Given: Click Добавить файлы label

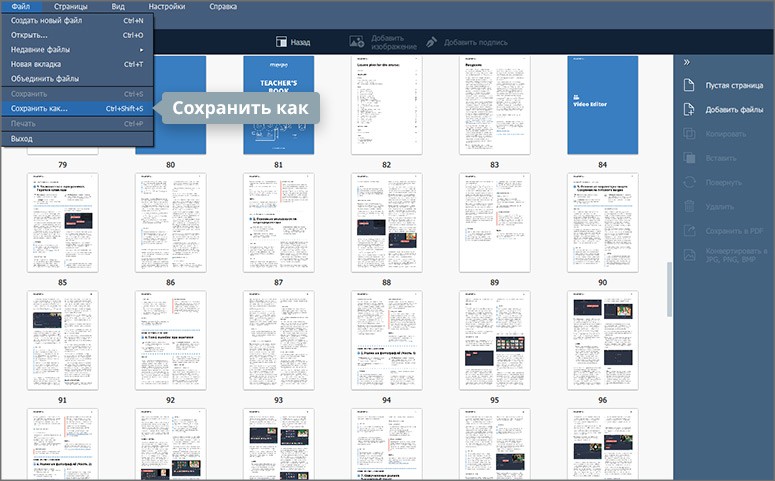Looking at the screenshot, I should click(734, 110).
